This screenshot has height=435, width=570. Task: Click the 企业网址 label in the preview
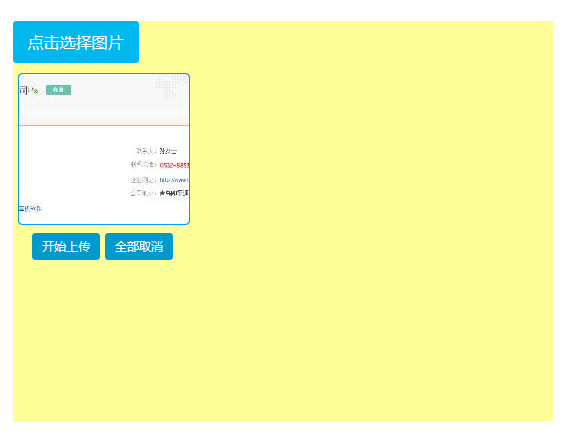[x=144, y=180]
